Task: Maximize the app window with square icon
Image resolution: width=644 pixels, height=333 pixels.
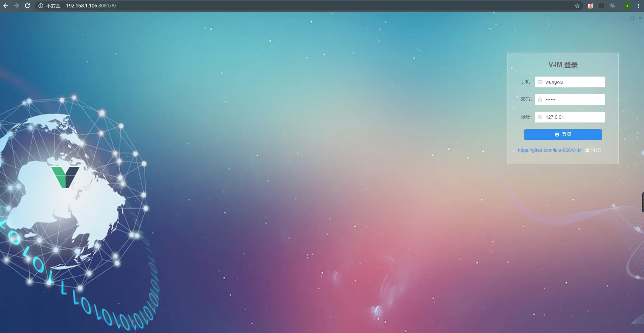Action: (x=632, y=18)
